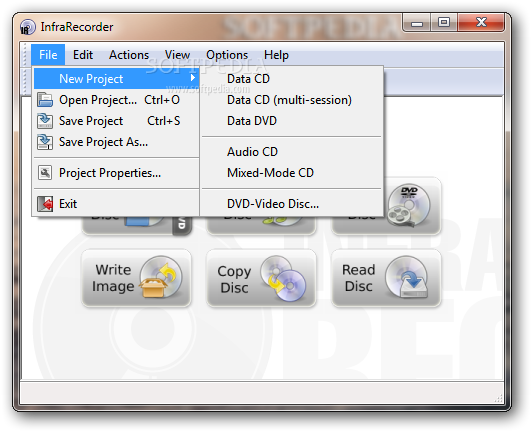Screen dimensions: 532x432
Task: Select Save Project As... entry
Action: (x=116, y=142)
